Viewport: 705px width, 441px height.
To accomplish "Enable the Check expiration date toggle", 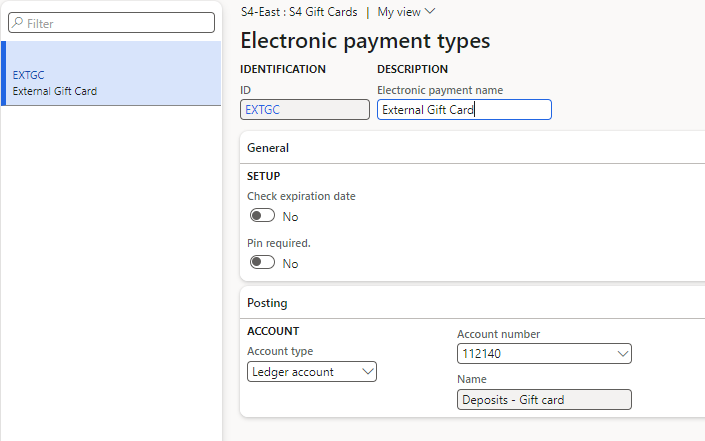I will pos(262,216).
